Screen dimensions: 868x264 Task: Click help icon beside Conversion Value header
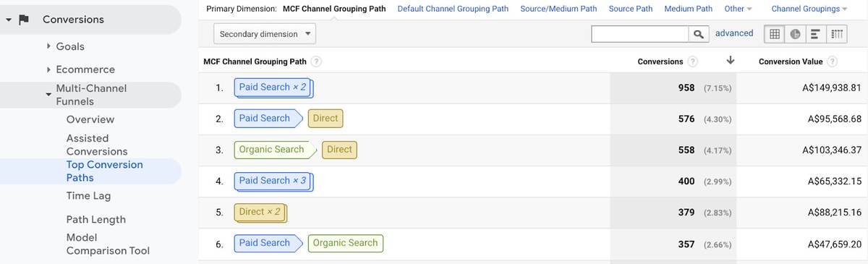click(x=832, y=61)
